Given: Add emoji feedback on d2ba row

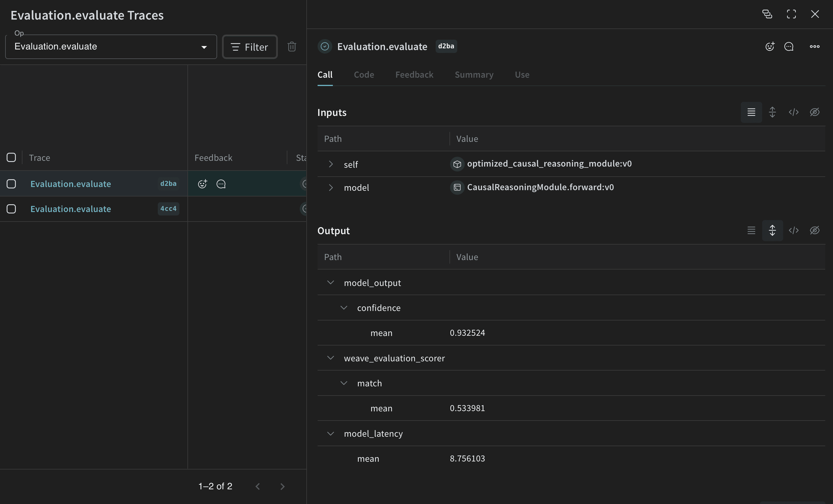Looking at the screenshot, I should (202, 184).
